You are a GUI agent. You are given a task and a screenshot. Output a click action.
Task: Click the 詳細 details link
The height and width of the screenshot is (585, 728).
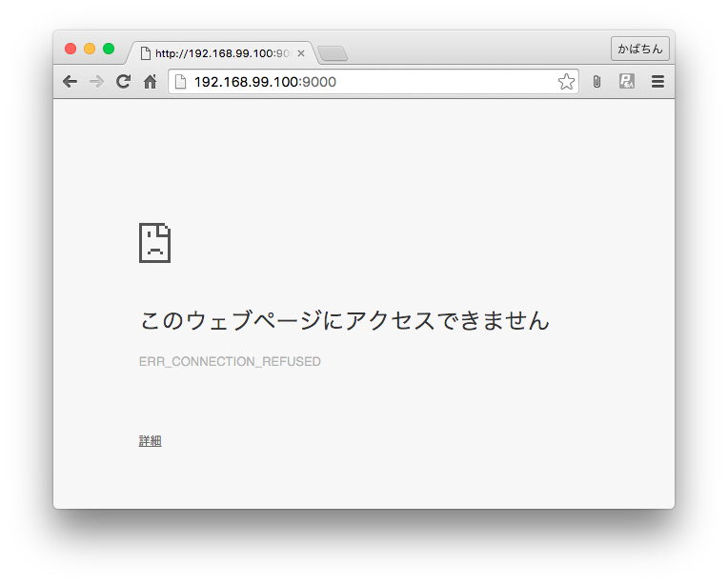click(x=150, y=440)
